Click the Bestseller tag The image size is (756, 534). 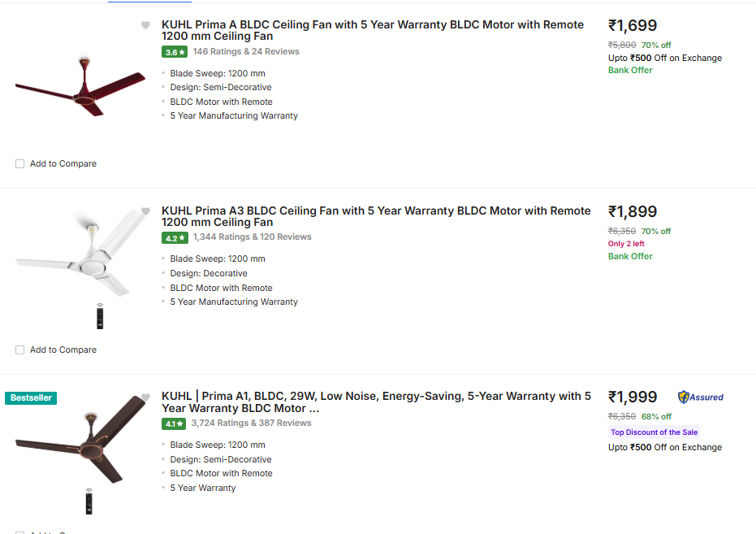pyautogui.click(x=31, y=398)
